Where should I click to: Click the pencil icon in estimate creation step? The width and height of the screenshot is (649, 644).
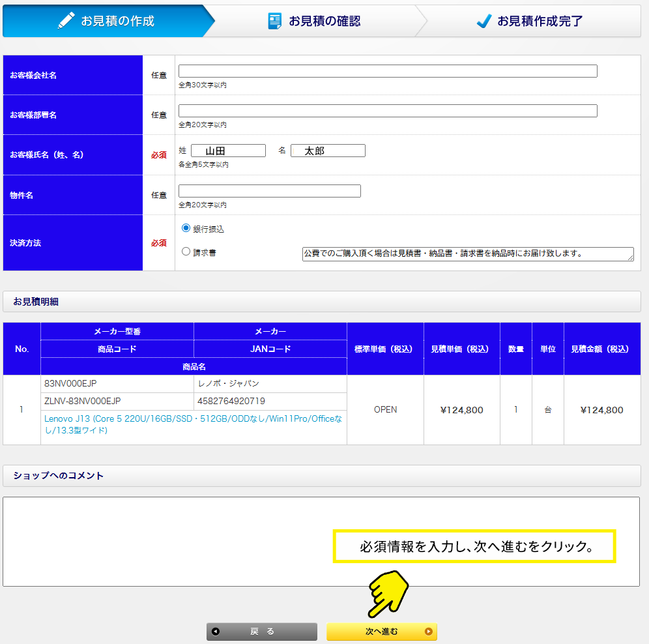point(66,21)
